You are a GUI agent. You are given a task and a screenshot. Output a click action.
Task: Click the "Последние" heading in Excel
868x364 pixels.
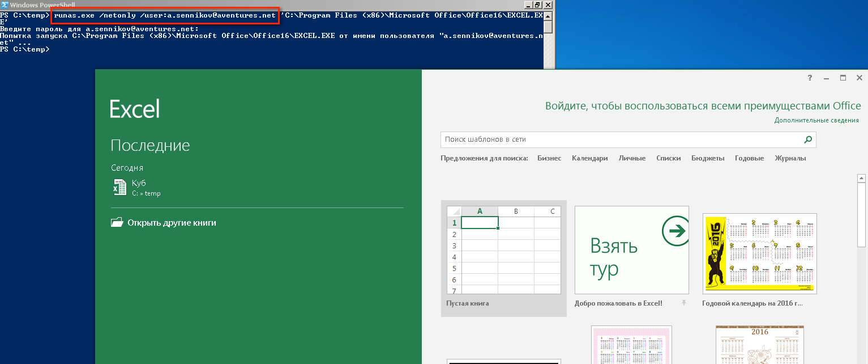tap(150, 146)
